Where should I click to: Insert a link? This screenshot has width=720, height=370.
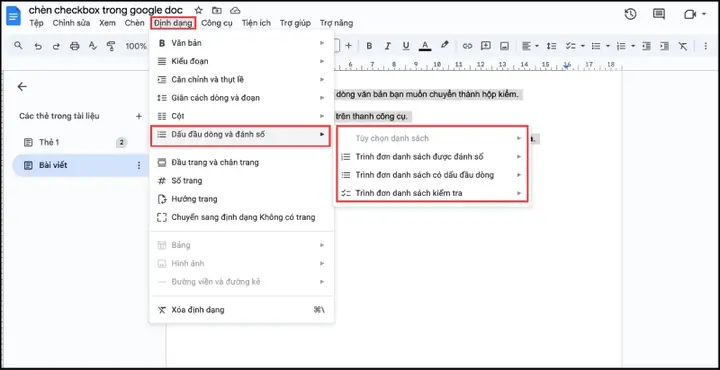(467, 46)
